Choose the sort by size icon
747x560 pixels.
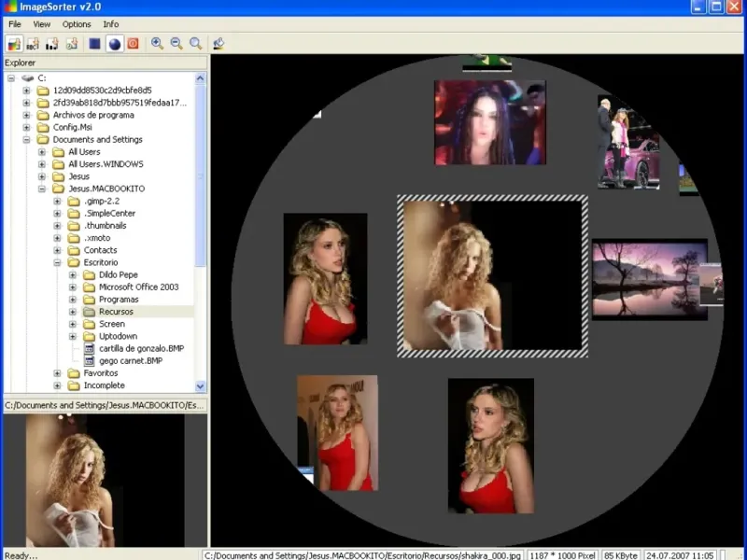coord(51,43)
